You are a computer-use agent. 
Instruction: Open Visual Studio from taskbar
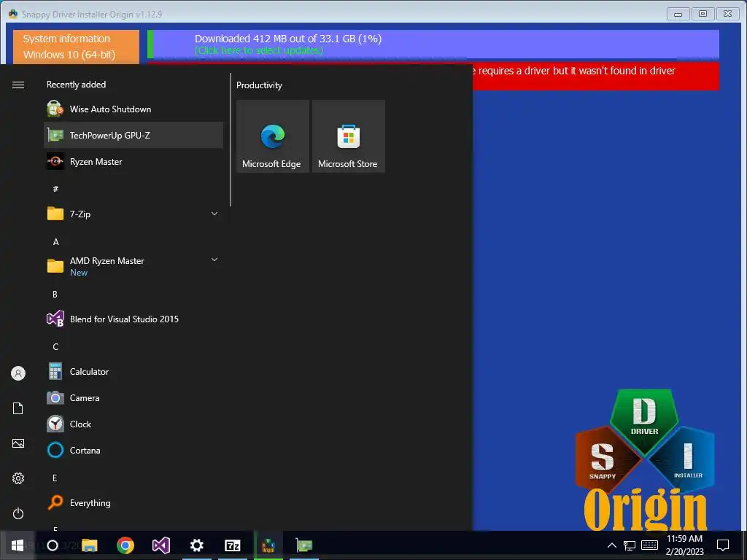161,545
